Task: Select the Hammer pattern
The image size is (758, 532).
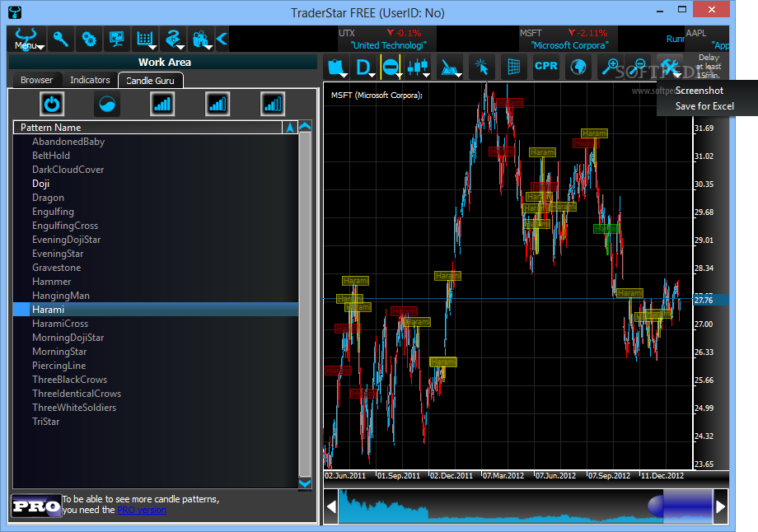Action: [156, 282]
